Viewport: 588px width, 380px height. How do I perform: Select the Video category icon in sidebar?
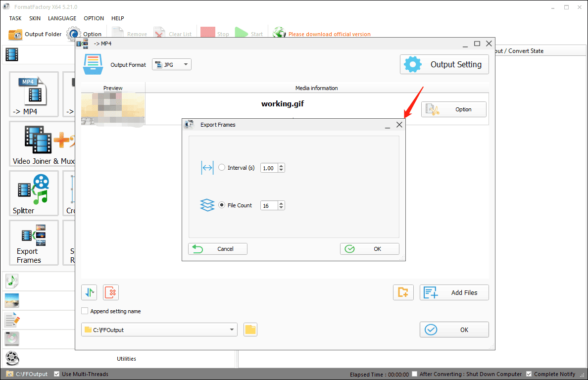click(11, 55)
